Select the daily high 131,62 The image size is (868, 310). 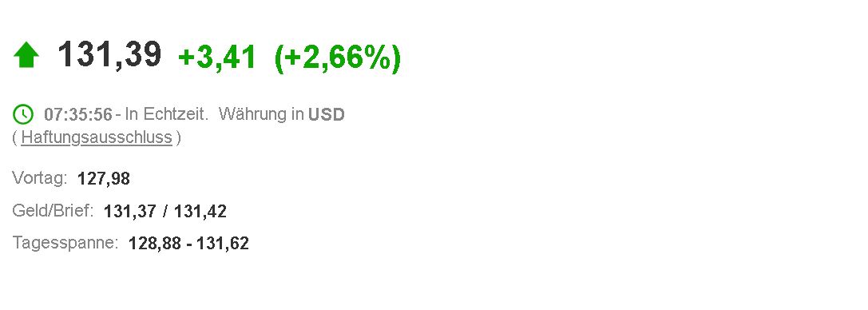223,244
